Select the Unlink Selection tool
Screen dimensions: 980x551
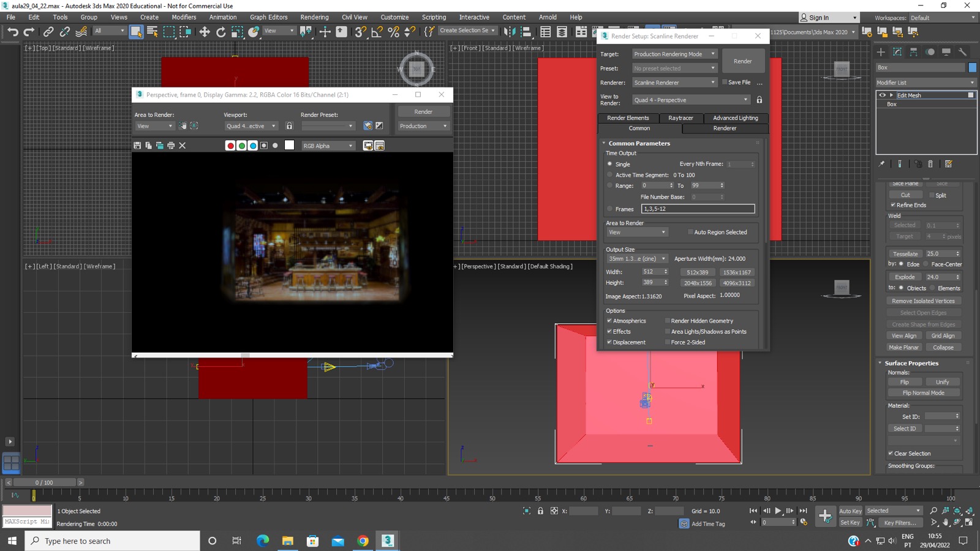(64, 31)
